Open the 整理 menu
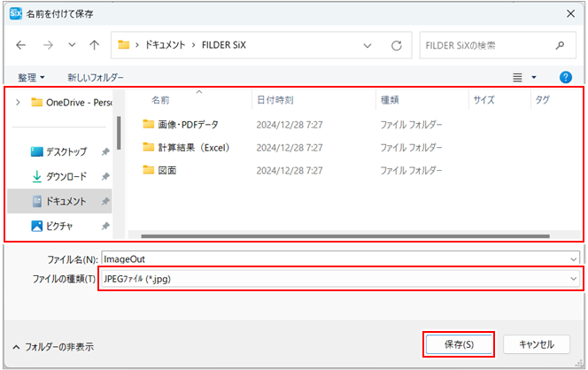This screenshot has height=370, width=588. pos(31,78)
